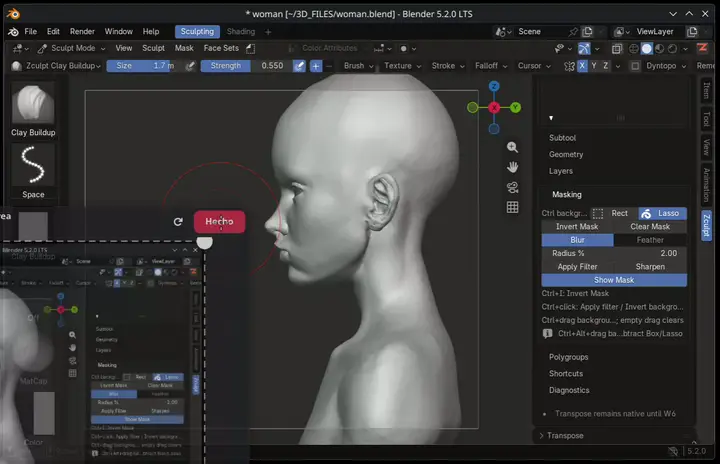Toggle perspective/orthographic grid icon
The width and height of the screenshot is (720, 464).
point(512,207)
